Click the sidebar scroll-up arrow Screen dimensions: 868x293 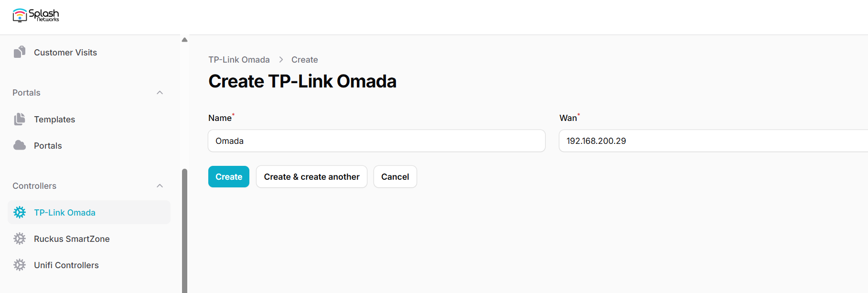pyautogui.click(x=184, y=40)
